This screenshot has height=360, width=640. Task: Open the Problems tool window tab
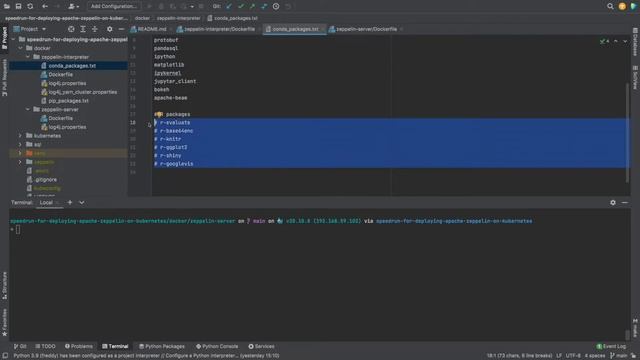tap(79, 346)
